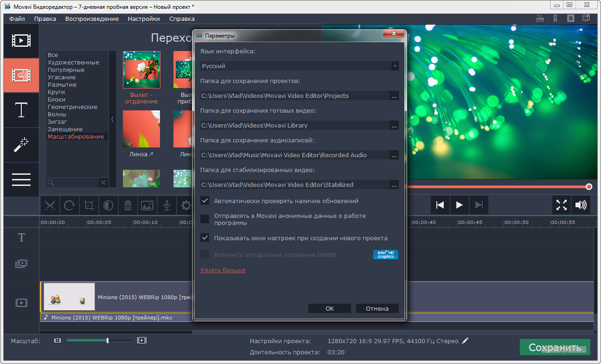The height and width of the screenshot is (364, 601).
Task: Open the Воспроизведение menu
Action: [x=92, y=19]
